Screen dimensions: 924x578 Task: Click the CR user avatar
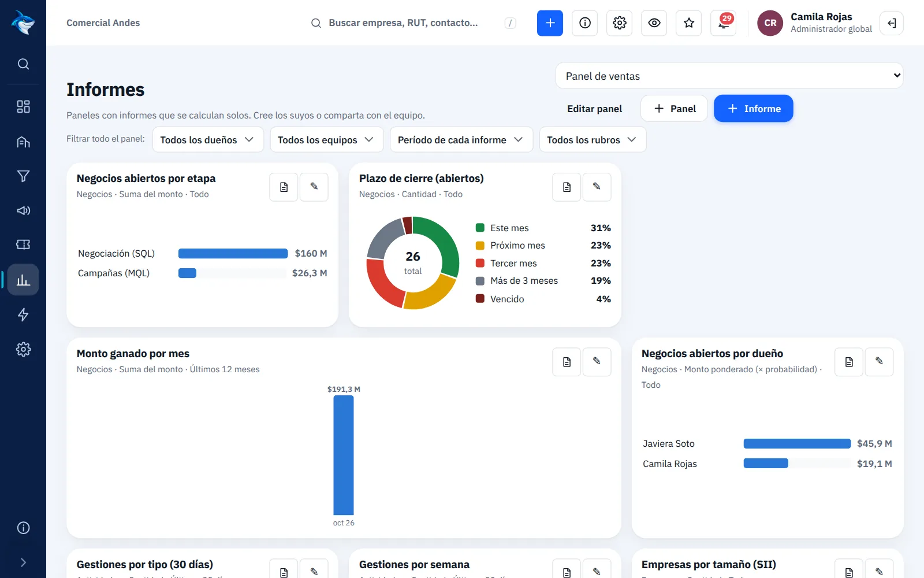pyautogui.click(x=770, y=23)
